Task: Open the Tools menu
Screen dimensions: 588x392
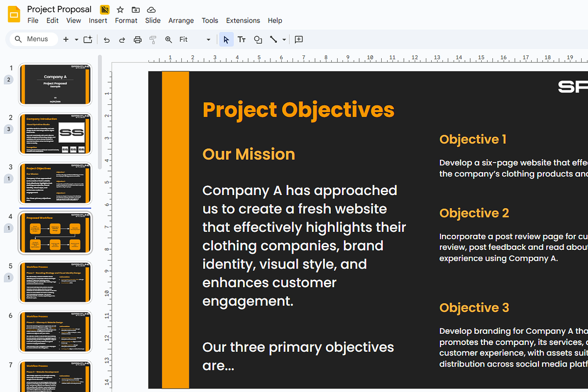Action: [x=210, y=21]
